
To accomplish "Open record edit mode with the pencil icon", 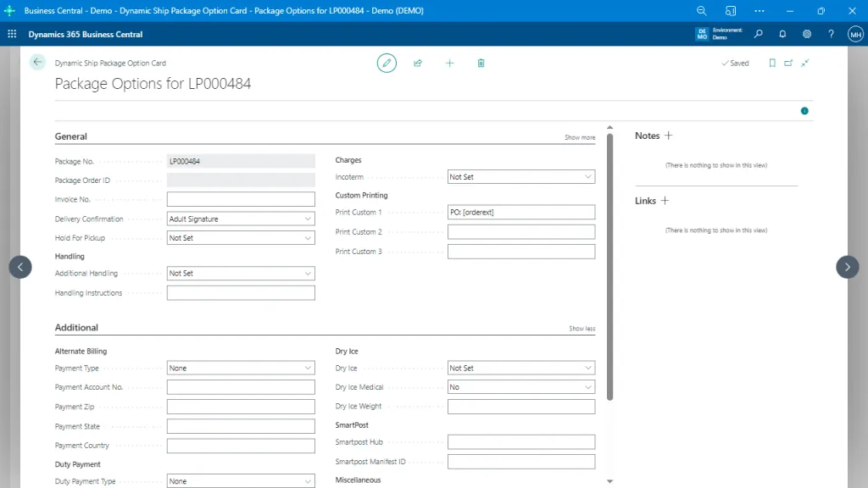I will click(387, 63).
